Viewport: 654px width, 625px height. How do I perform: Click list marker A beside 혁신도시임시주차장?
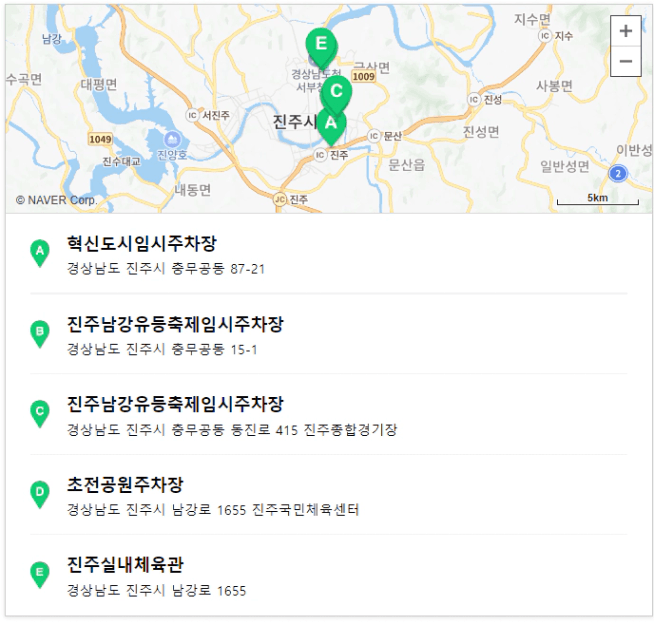(x=40, y=254)
